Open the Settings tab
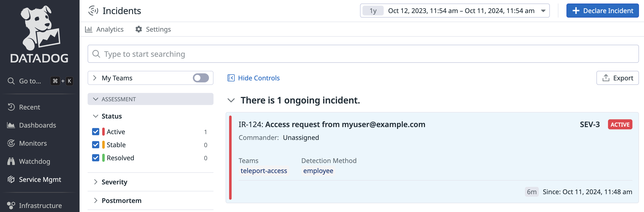Image resolution: width=644 pixels, height=212 pixels. point(153,29)
